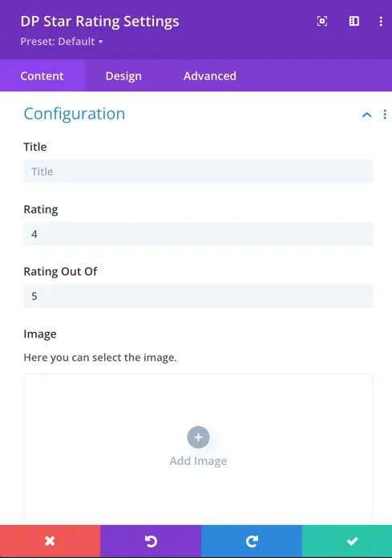Switch to the Design tab
Image resolution: width=392 pixels, height=558 pixels.
(123, 76)
